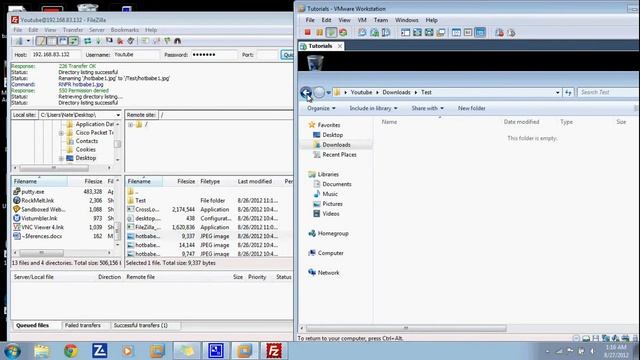Viewport: 640px width, 360px height.
Task: Open Organize dropdown in Explorer
Action: 321,108
